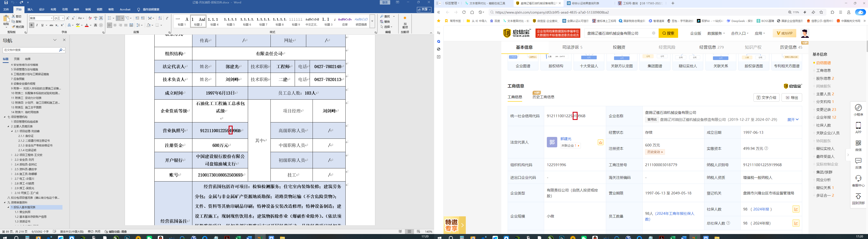Toggle numbered list in Word's paragraph group
This screenshot has height=239, width=868.
[x=118, y=18]
